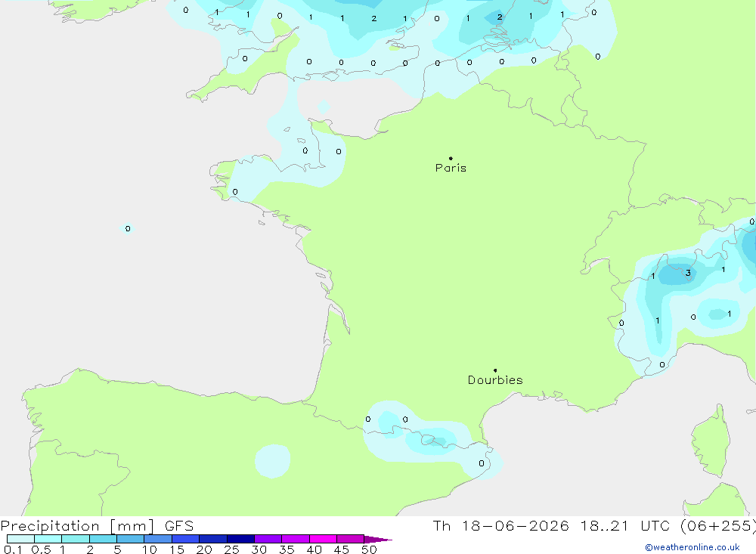The width and height of the screenshot is (756, 554).
Task: Pick the 30–35 mm legend color swatch
Action: tap(268, 539)
